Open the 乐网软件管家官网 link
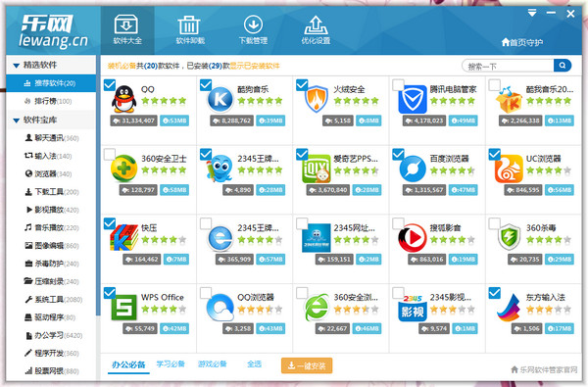This screenshot has width=588, height=387. (x=544, y=369)
